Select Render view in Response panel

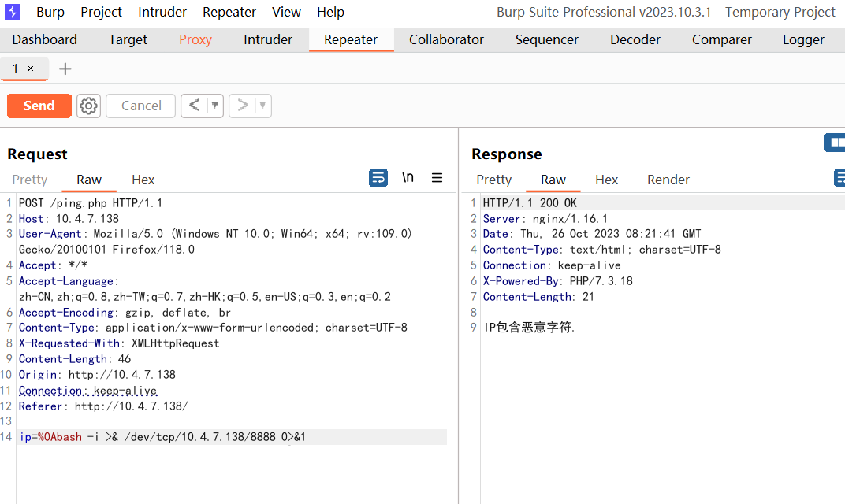pos(668,180)
